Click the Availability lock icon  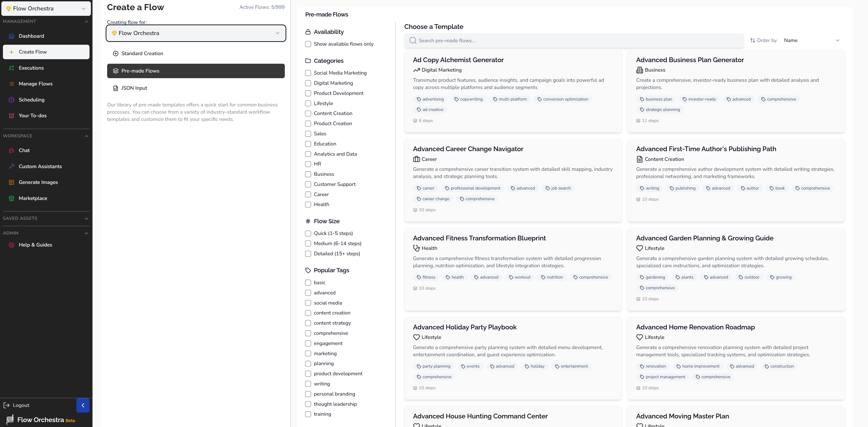(x=308, y=32)
